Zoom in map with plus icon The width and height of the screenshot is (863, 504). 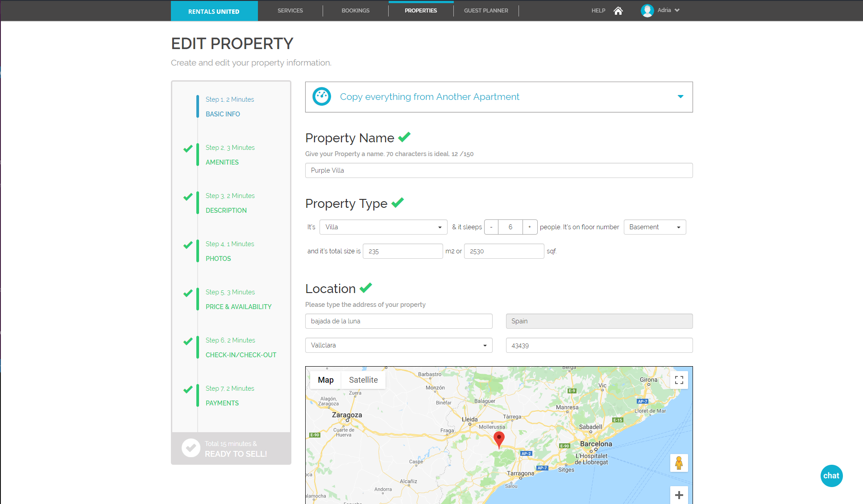click(679, 495)
